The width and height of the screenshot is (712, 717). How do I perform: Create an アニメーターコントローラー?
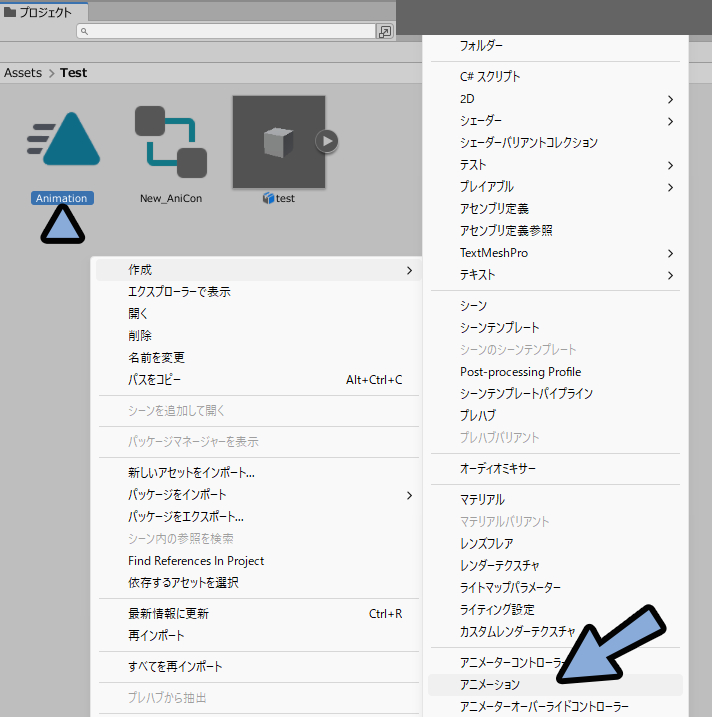555,663
